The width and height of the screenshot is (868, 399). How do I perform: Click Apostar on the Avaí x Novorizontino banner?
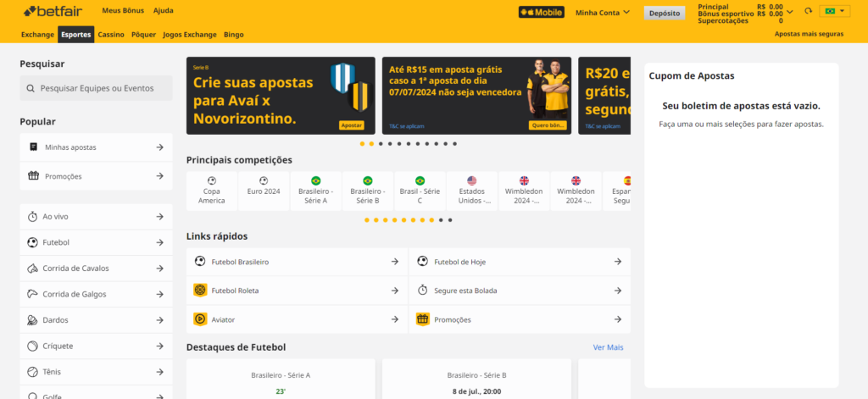[x=352, y=125]
